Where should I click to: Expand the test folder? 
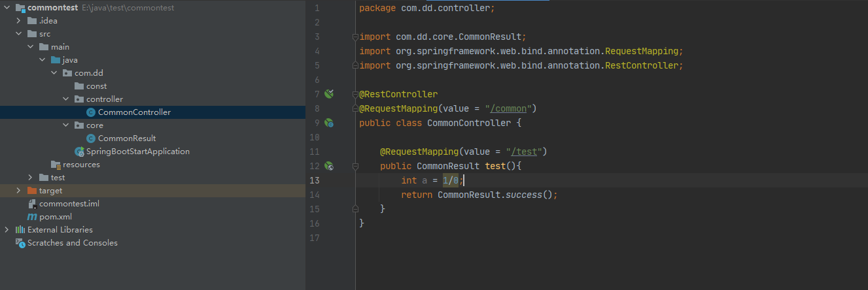(31, 178)
